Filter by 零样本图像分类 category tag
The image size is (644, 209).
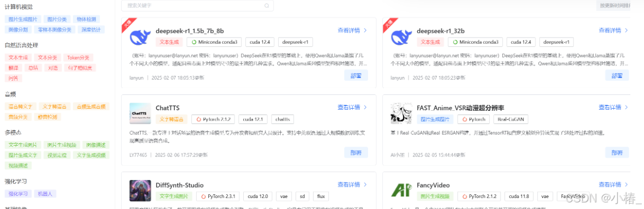point(55,29)
